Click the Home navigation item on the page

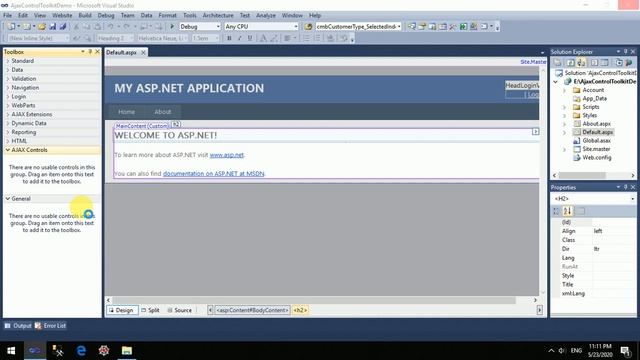pyautogui.click(x=127, y=112)
